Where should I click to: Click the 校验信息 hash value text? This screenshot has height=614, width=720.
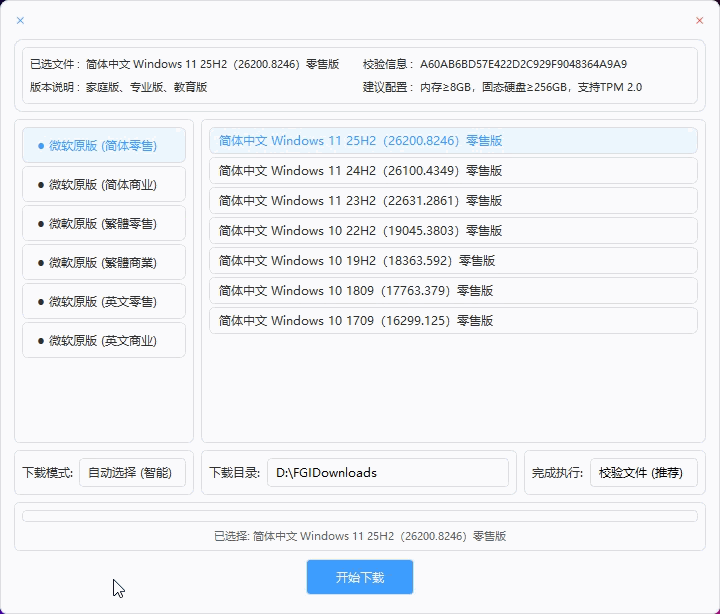[x=523, y=64]
